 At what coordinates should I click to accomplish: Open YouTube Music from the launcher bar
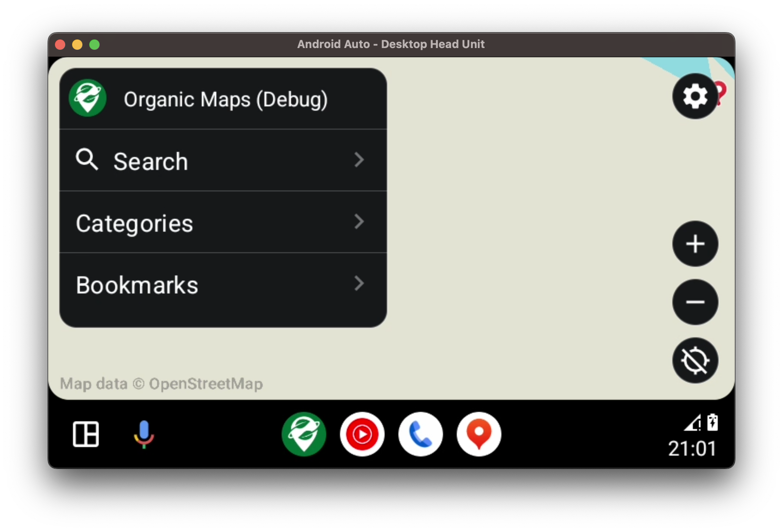[x=362, y=435]
